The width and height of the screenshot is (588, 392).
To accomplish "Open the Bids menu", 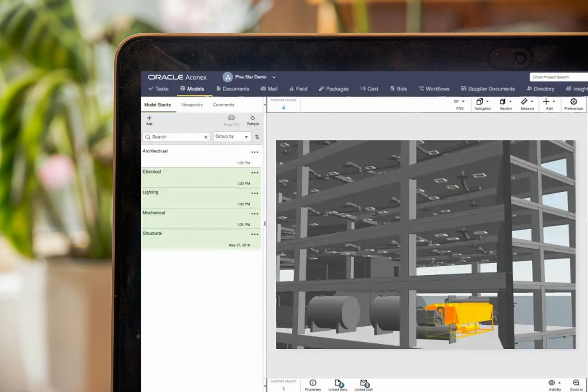I will click(x=399, y=89).
